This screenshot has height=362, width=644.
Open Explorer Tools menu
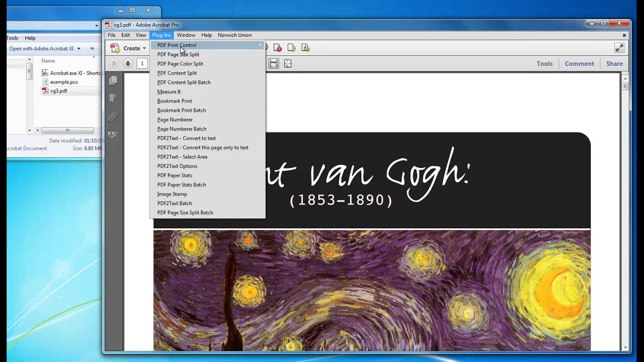[13, 38]
